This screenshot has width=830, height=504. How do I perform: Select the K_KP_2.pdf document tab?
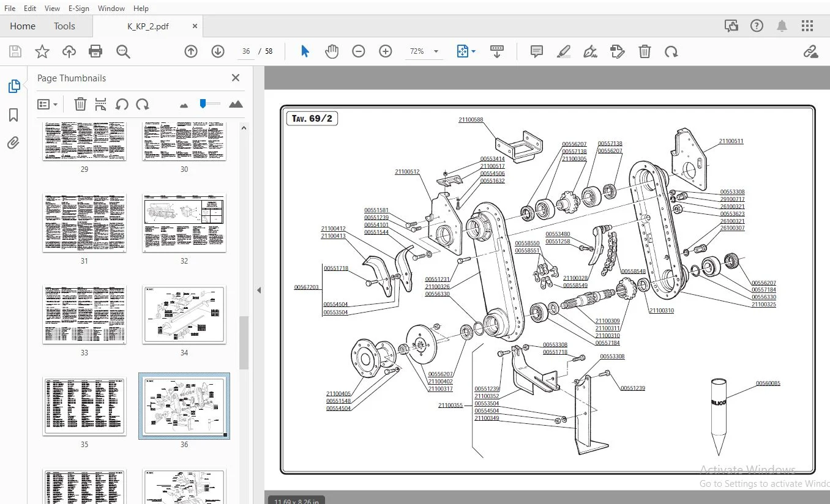148,26
